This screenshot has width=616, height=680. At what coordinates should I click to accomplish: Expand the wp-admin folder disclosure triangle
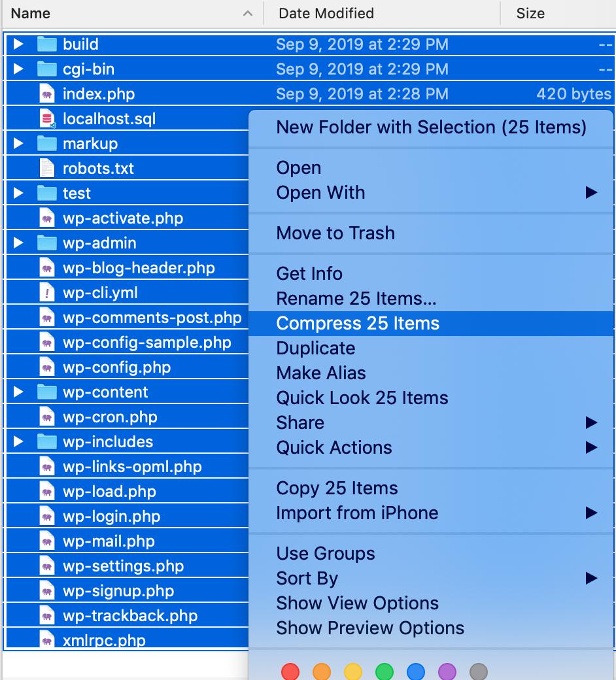click(x=18, y=243)
